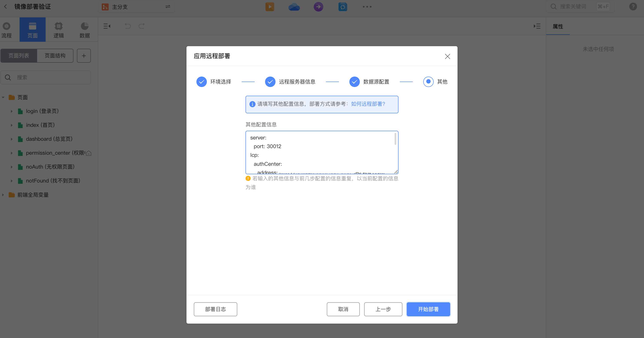Image resolution: width=644 pixels, height=338 pixels.
Task: Expand the login (登录页) item
Action: pos(12,111)
